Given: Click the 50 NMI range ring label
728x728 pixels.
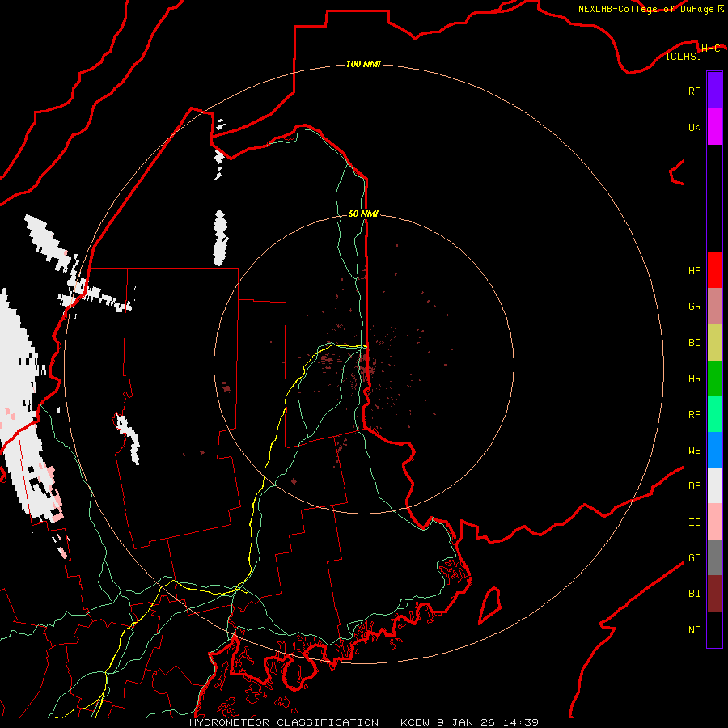Looking at the screenshot, I should pyautogui.click(x=363, y=214).
